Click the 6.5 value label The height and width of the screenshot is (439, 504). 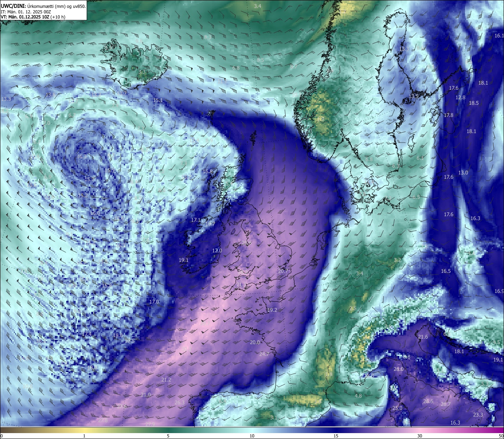point(416,197)
